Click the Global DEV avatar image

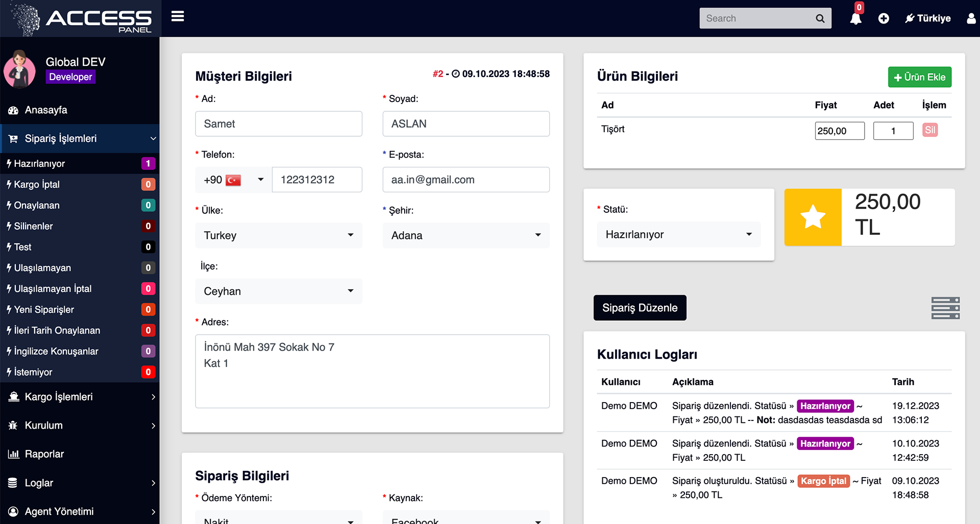(x=19, y=69)
